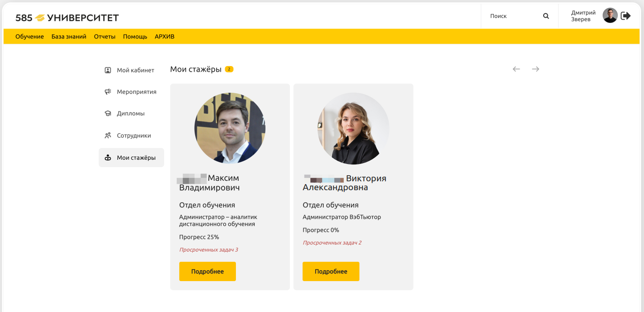Click Подробнее button for Максим Владимирович
The width and height of the screenshot is (644, 312).
tap(207, 272)
